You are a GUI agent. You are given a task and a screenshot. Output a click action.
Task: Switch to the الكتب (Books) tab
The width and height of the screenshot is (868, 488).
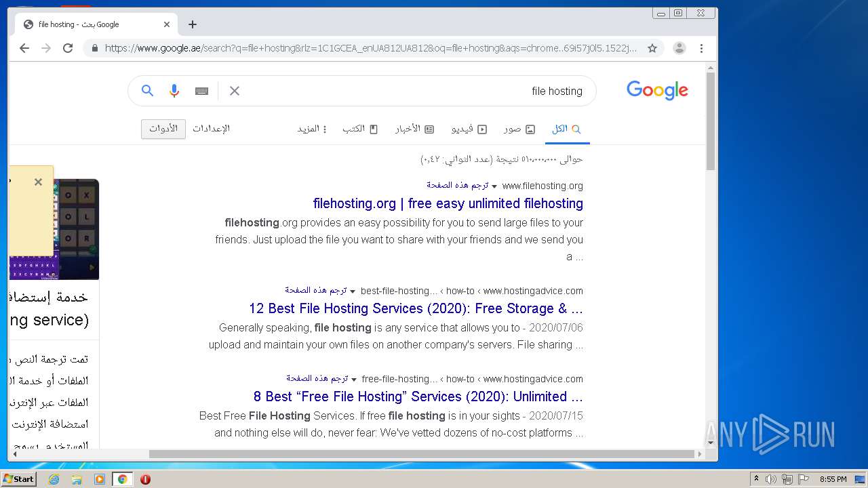point(360,129)
